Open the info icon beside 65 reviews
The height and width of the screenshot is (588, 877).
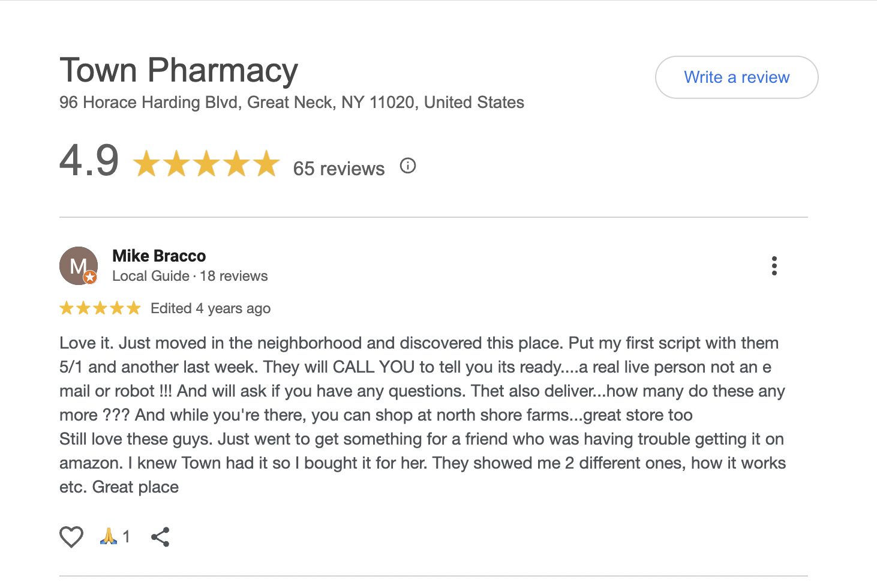tap(408, 166)
